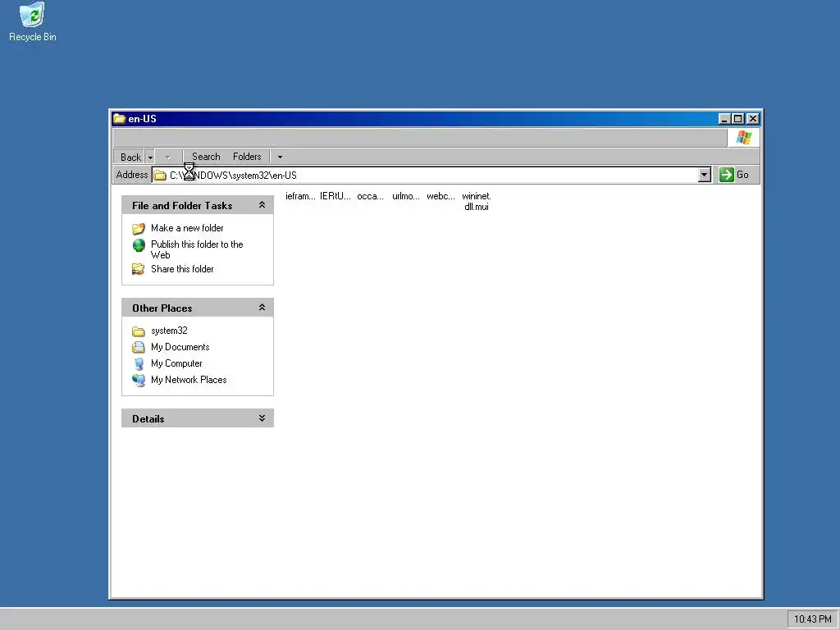Open the Recycle Bin desktop icon

pyautogui.click(x=32, y=21)
